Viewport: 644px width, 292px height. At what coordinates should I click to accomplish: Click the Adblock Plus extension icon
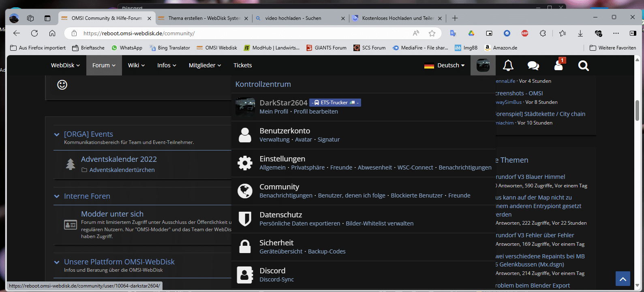tap(525, 33)
